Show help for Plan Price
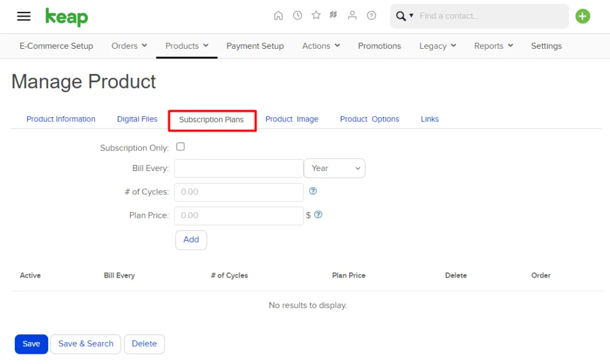610x364 pixels. point(318,214)
